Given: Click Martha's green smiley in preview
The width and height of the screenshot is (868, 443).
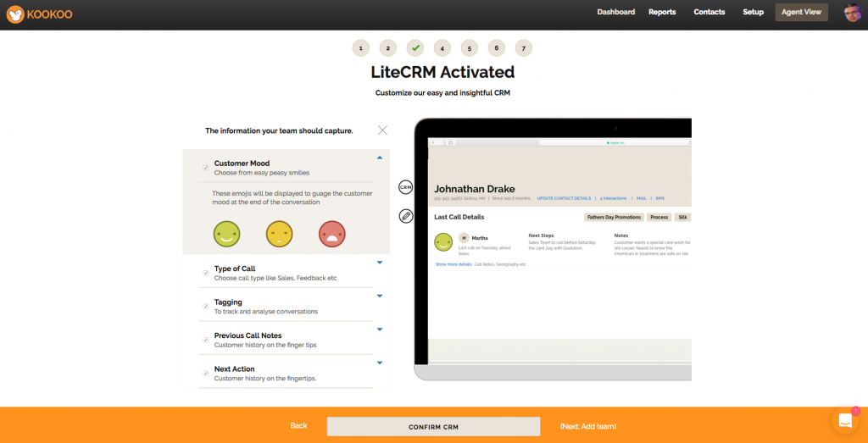Looking at the screenshot, I should [443, 241].
